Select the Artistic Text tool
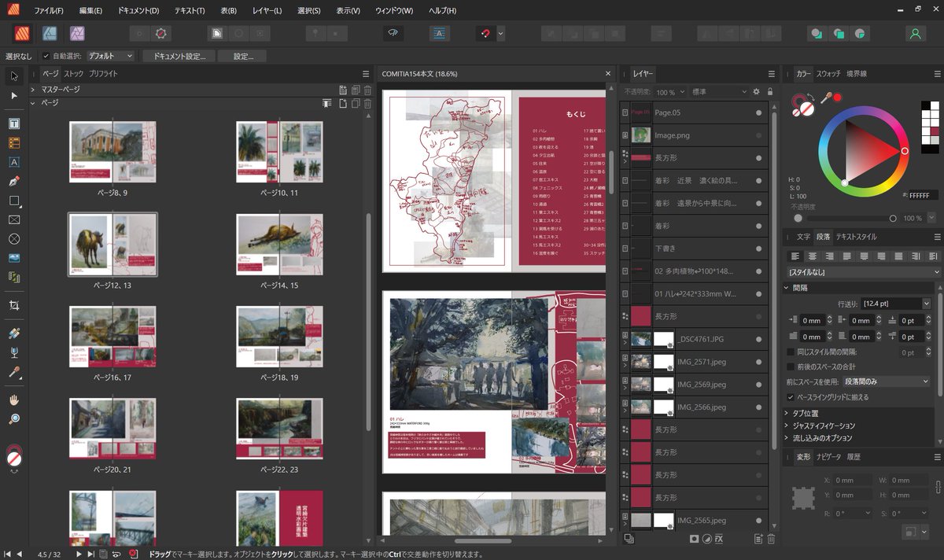The image size is (944, 560). click(x=14, y=162)
